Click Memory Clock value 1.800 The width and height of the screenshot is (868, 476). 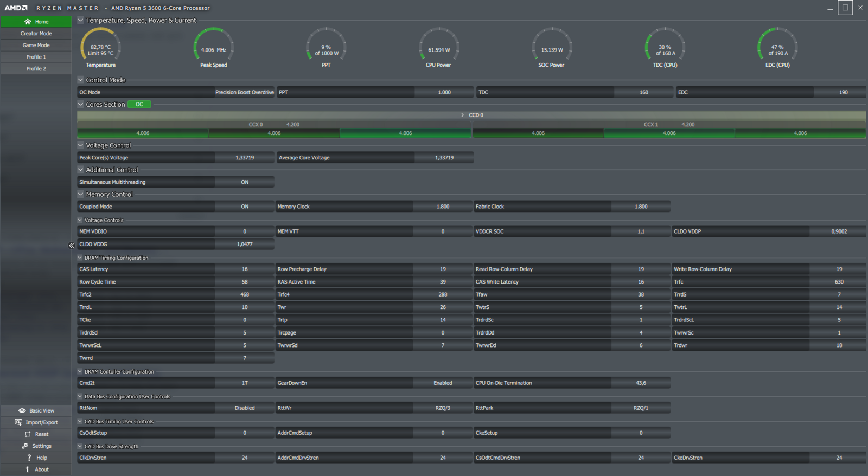pos(443,207)
